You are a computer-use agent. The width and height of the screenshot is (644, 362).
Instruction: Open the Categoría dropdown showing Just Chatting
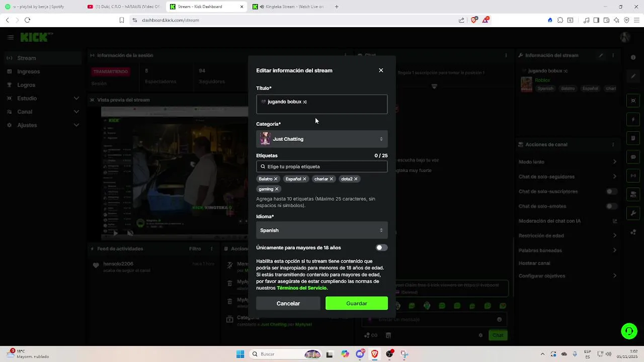(322, 139)
